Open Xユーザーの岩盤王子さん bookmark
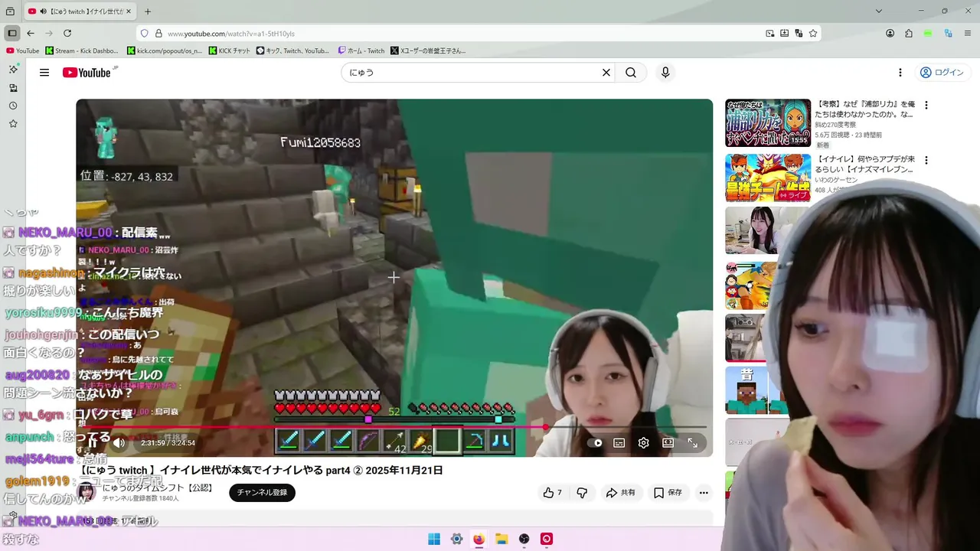Image resolution: width=980 pixels, height=551 pixels. (x=428, y=51)
